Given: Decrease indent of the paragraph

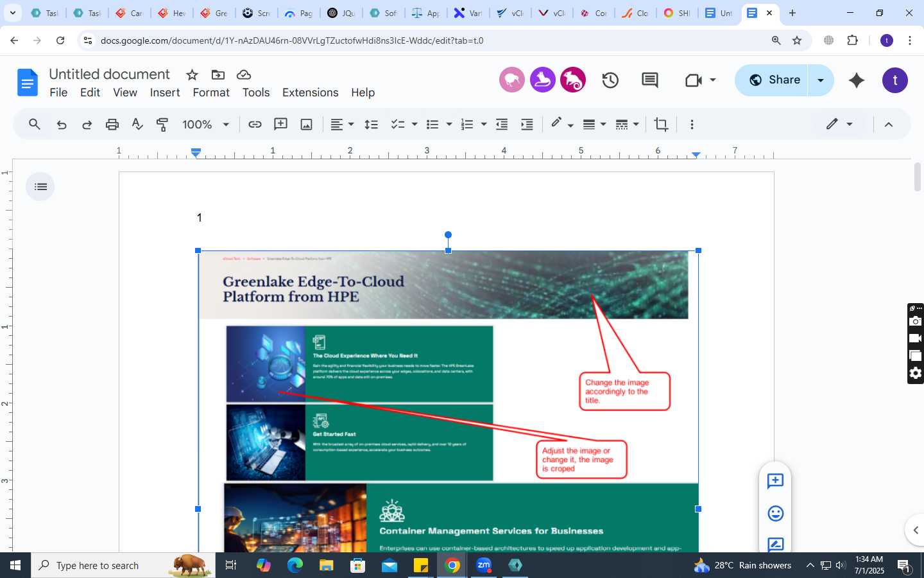Looking at the screenshot, I should [502, 125].
